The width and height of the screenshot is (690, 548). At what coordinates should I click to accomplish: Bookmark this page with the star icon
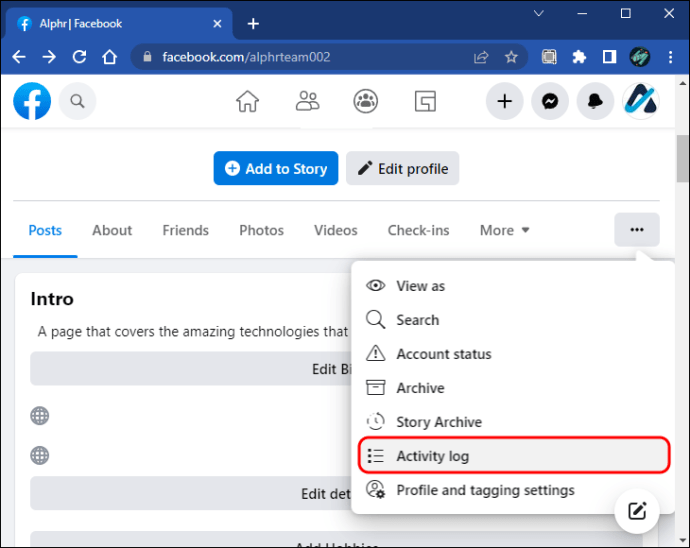point(511,57)
